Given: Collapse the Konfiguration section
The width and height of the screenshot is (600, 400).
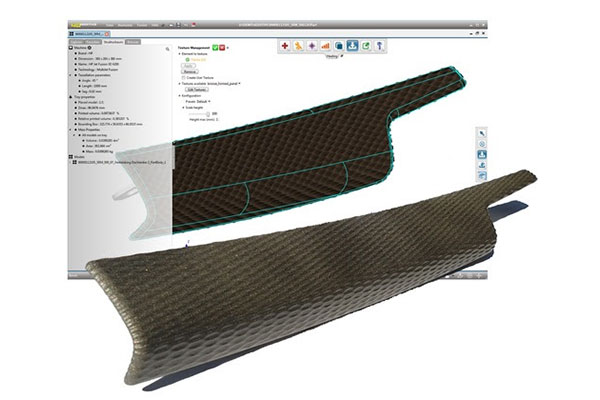Looking at the screenshot, I should click(x=179, y=96).
